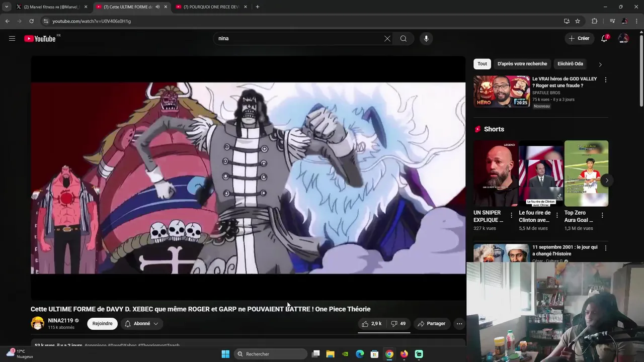Install app icon in the address bar
Viewport: 644px width, 362px height.
point(567,21)
